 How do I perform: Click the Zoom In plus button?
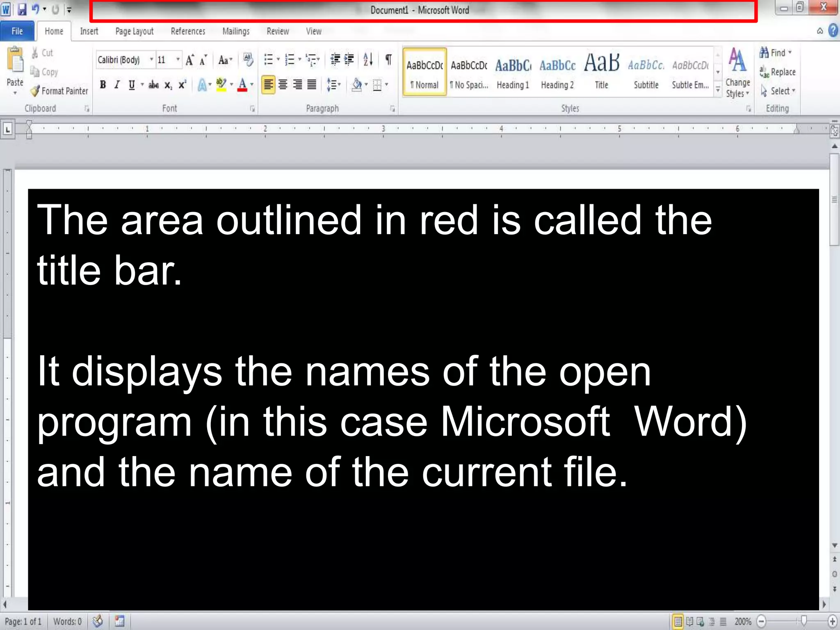pyautogui.click(x=833, y=621)
